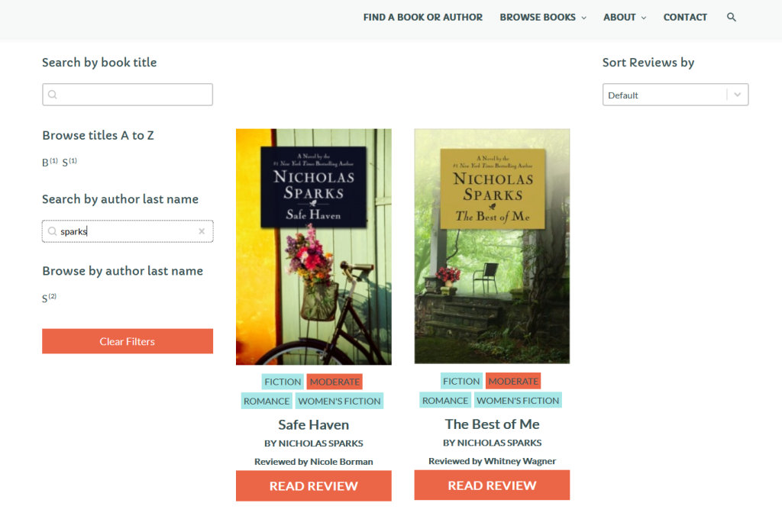
Task: Browse authors with last name S
Action: point(45,299)
